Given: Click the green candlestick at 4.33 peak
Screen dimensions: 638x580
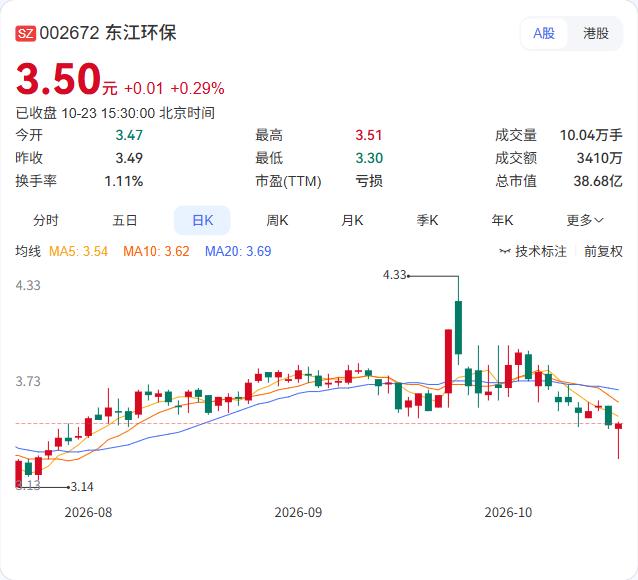Looking at the screenshot, I should [459, 327].
